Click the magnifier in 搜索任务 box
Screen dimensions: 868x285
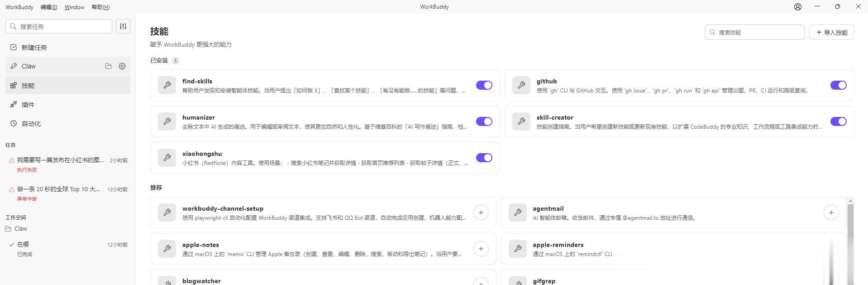point(13,26)
